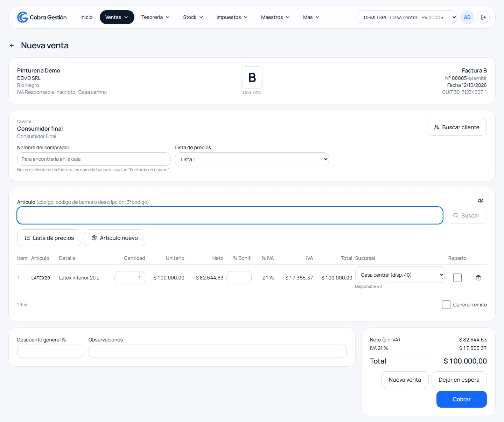The width and height of the screenshot is (504, 422).
Task: Go back with the left arrow icon
Action: click(12, 46)
